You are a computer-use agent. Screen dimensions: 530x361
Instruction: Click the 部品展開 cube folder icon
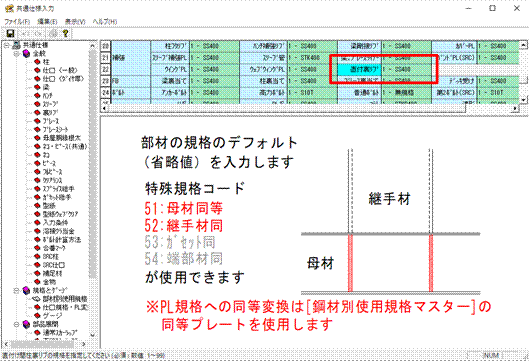coord(26,324)
